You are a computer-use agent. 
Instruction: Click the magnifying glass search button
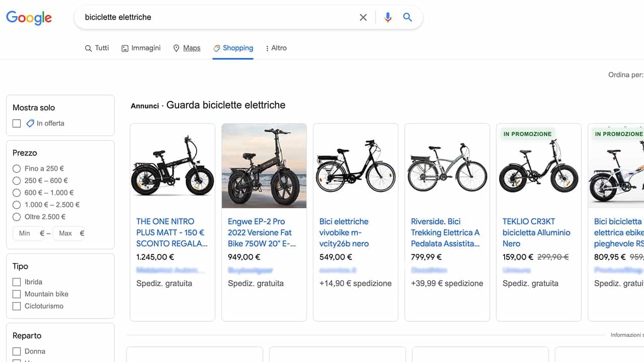click(408, 18)
